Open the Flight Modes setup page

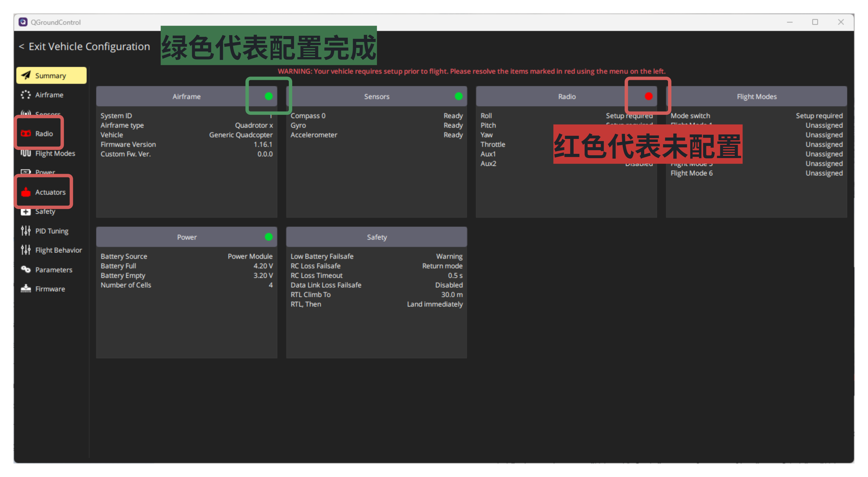51,153
